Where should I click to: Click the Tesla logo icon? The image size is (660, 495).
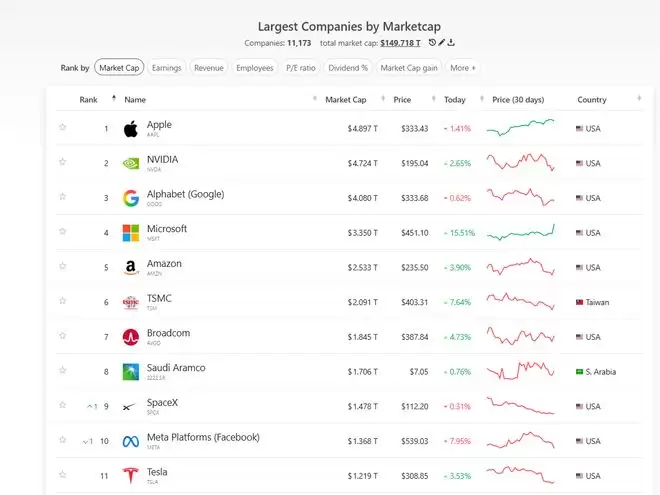[130, 476]
